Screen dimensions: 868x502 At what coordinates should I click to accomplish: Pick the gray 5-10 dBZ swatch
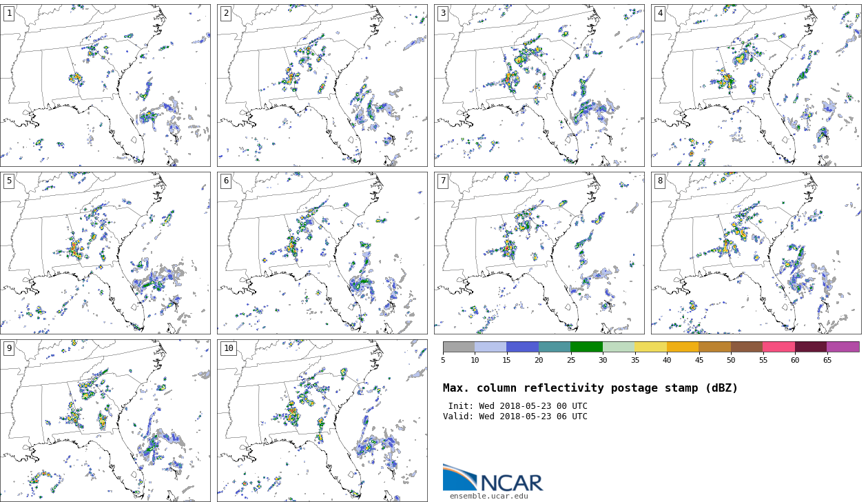pos(459,347)
